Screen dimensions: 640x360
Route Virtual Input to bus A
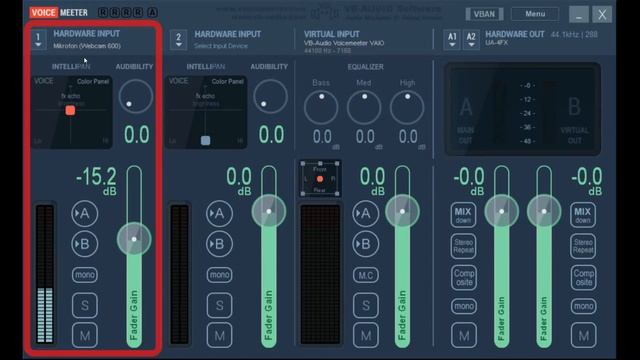click(x=365, y=213)
